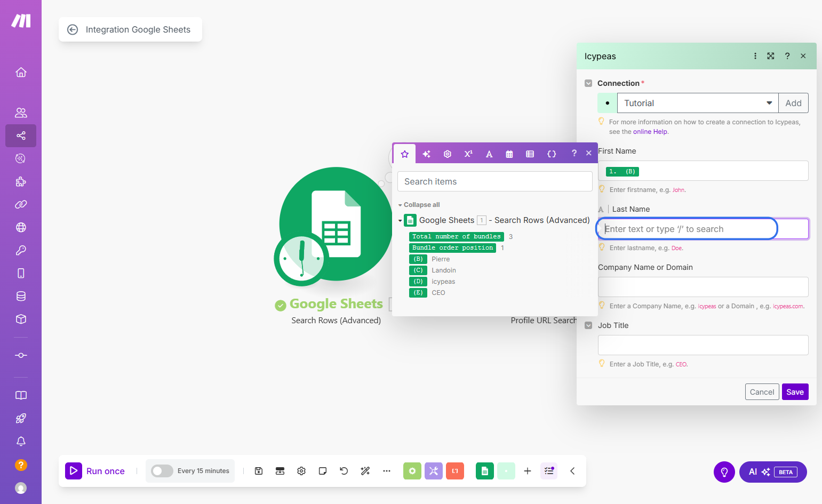Open Templates puzzle icon in sidebar

21,181
